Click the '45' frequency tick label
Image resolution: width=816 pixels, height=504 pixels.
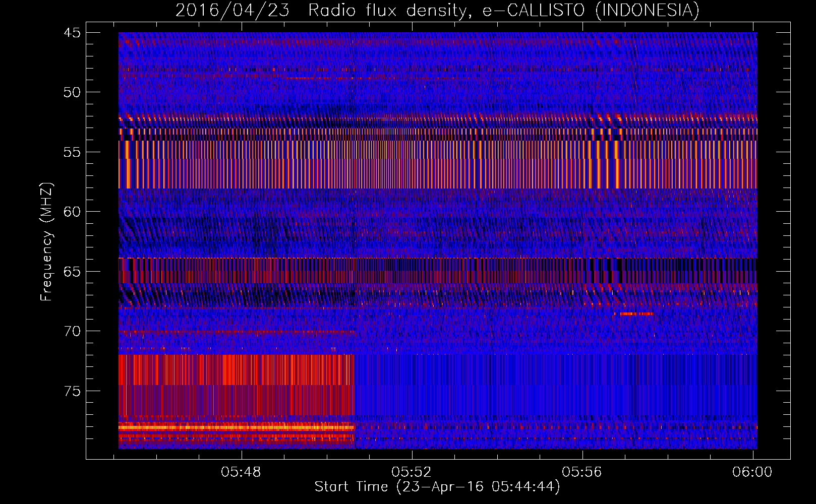(x=72, y=33)
